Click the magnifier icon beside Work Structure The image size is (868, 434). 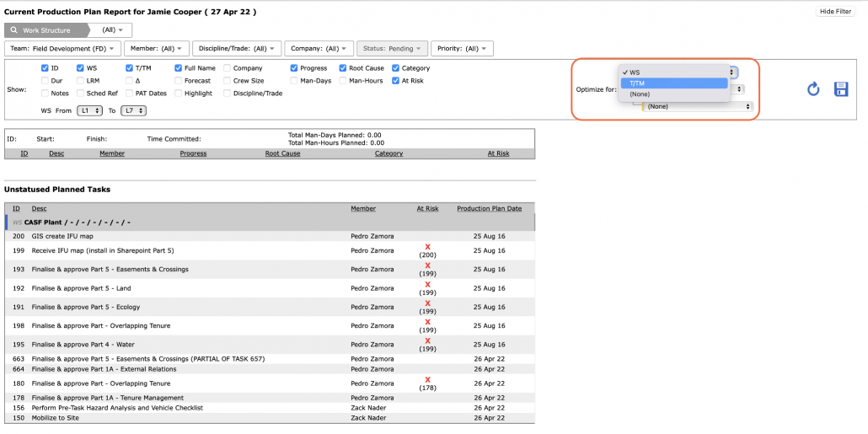[12, 30]
